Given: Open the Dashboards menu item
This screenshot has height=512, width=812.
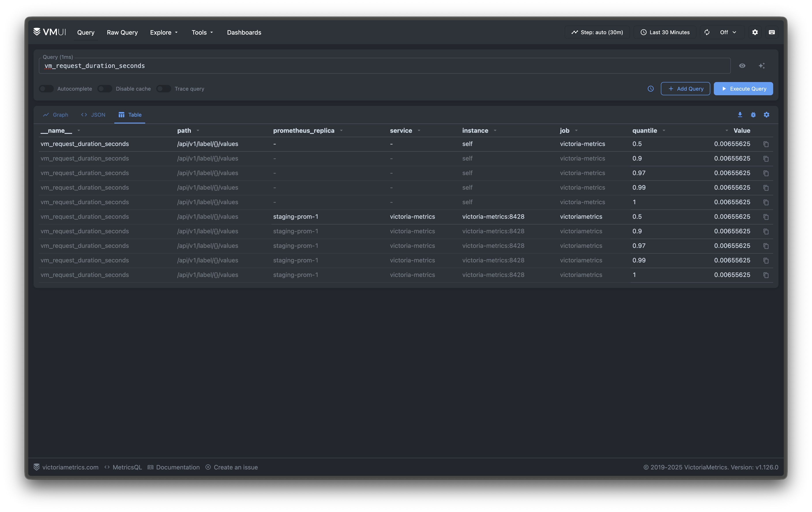Looking at the screenshot, I should tap(244, 32).
